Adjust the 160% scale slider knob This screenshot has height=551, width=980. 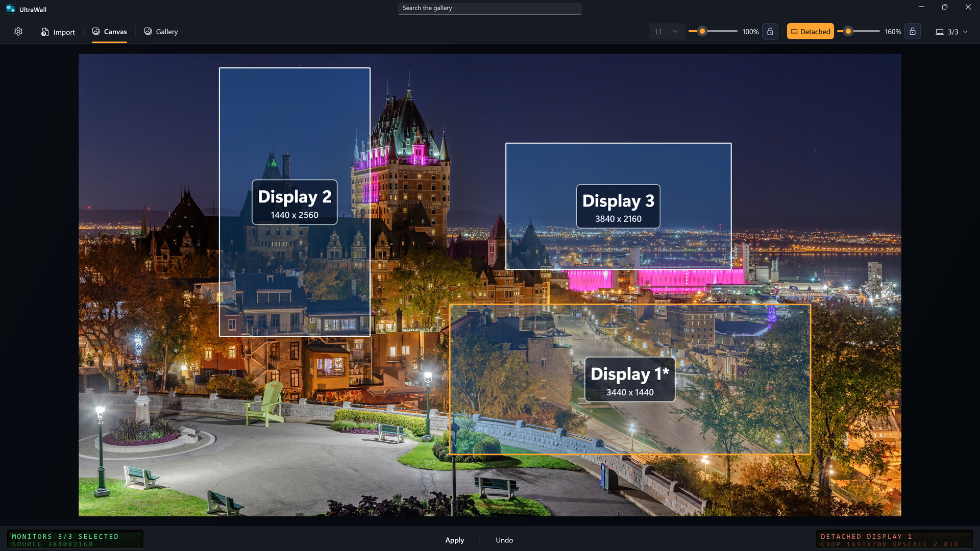(x=848, y=32)
